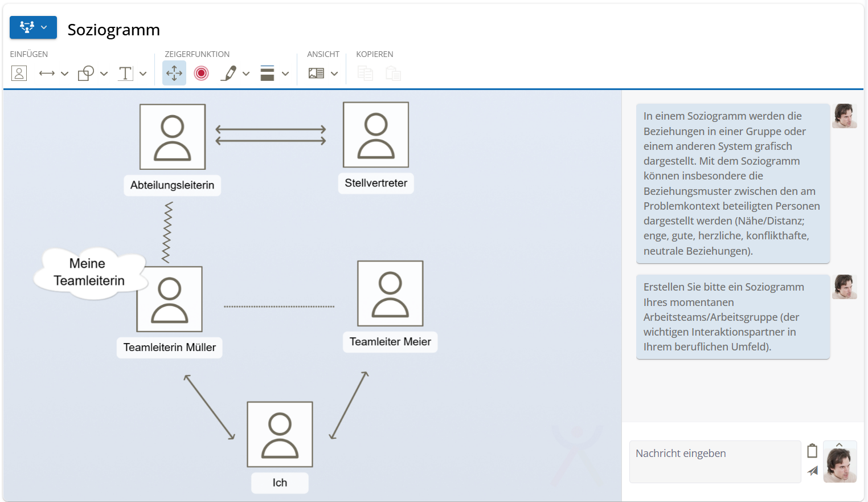Viewport: 868px width, 502px height.
Task: Activate the red laser pointer
Action: [201, 74]
